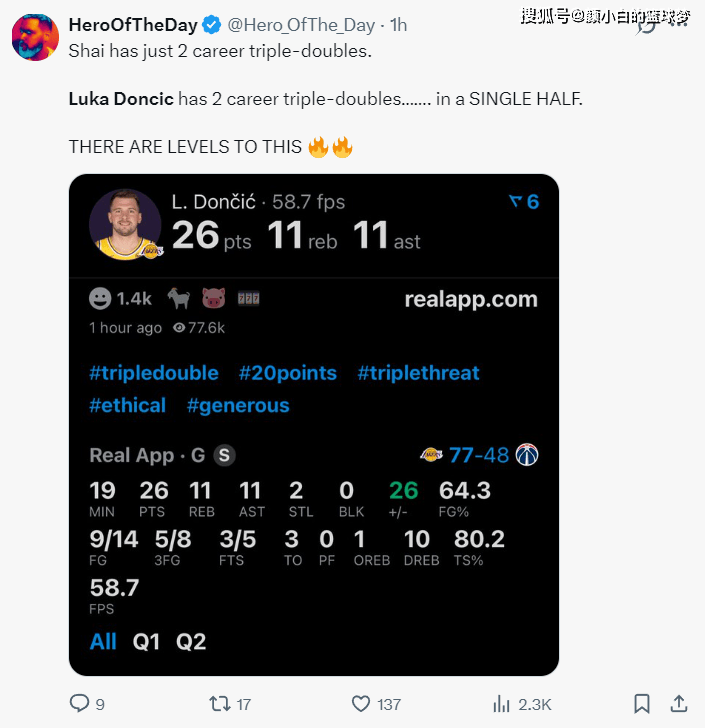Select the All stats tab
Screen dimensions: 705x728
(103, 642)
